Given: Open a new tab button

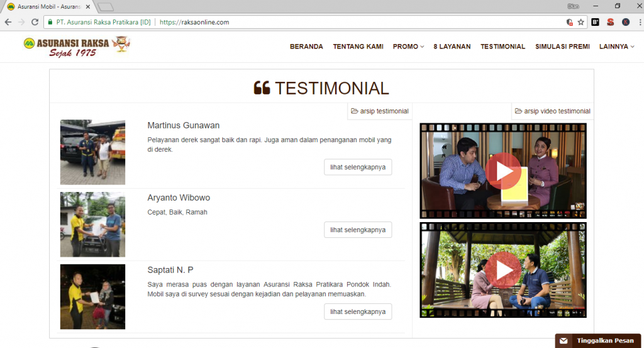Looking at the screenshot, I should 106,7.
